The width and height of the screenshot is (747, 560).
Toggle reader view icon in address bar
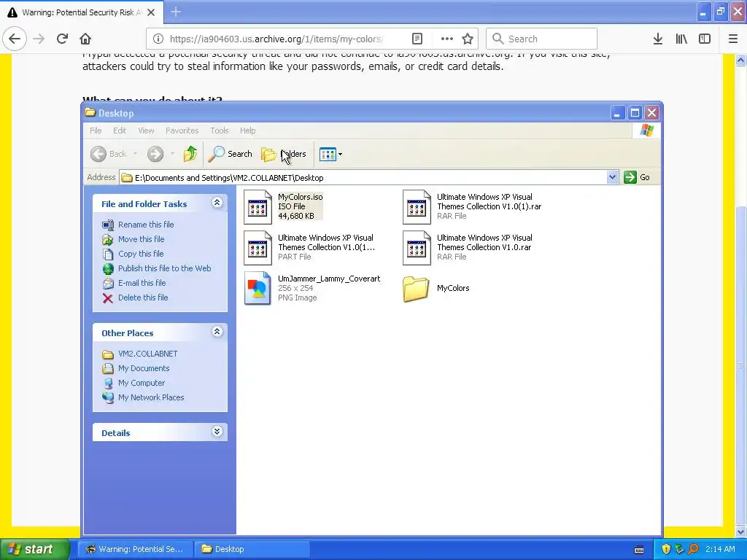tap(417, 39)
